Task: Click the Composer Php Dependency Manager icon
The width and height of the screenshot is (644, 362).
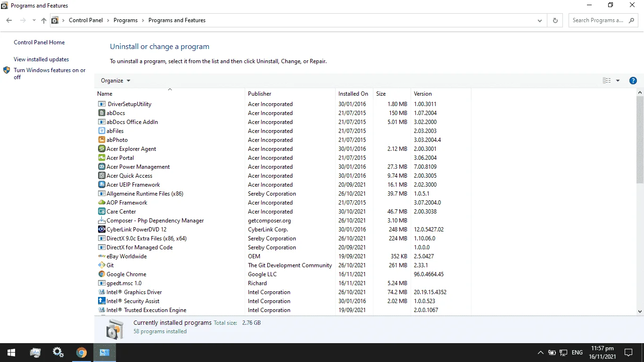Action: click(101, 221)
